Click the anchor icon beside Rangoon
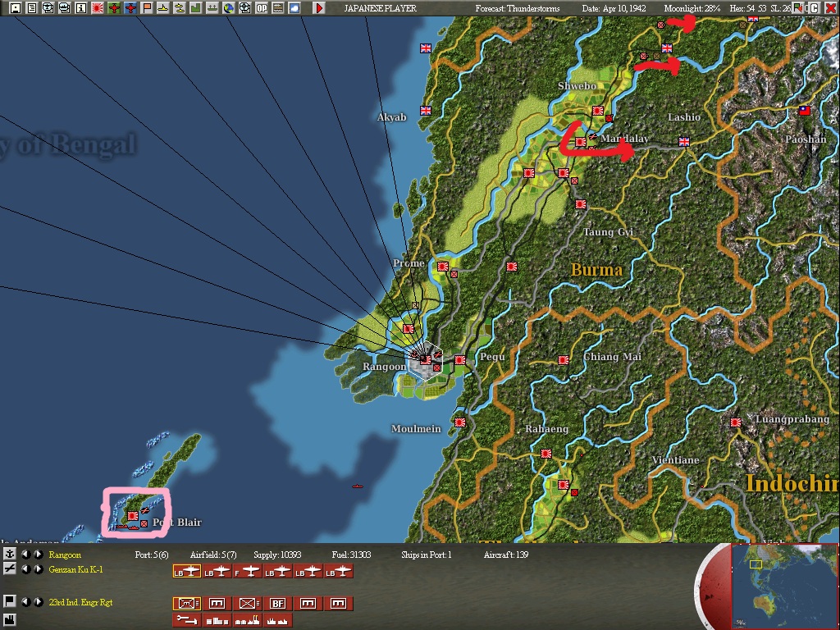The image size is (840, 630). [10, 554]
